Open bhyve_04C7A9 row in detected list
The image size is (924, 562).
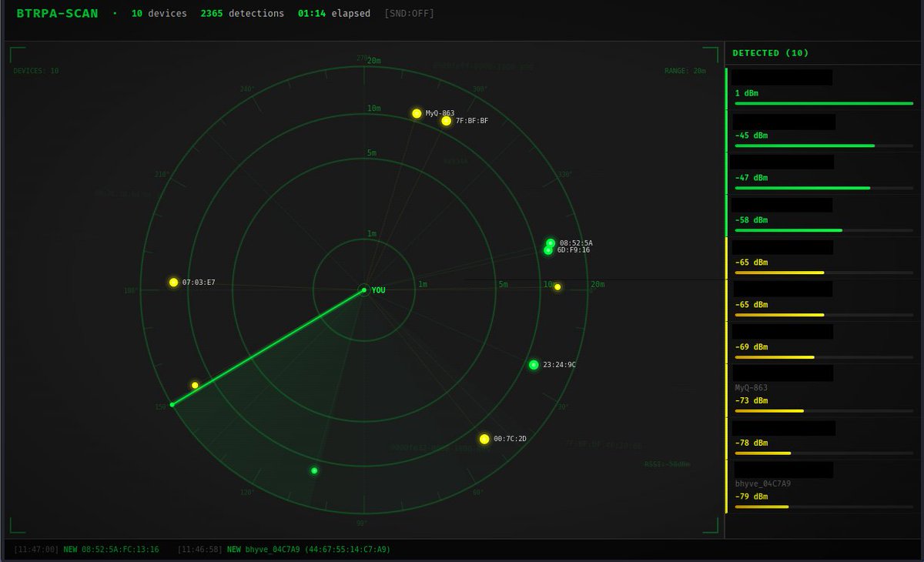[x=822, y=486]
